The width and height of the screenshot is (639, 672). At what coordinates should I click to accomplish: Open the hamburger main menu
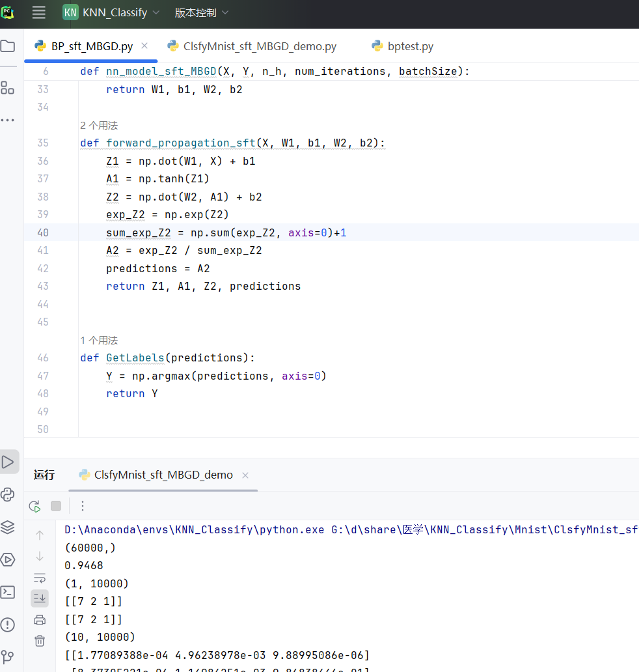coord(39,13)
